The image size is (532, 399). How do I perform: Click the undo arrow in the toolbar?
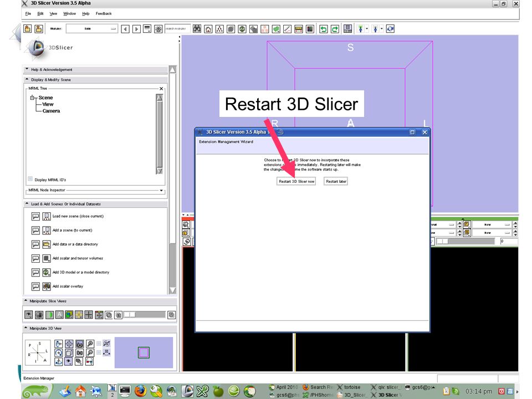[x=323, y=29]
